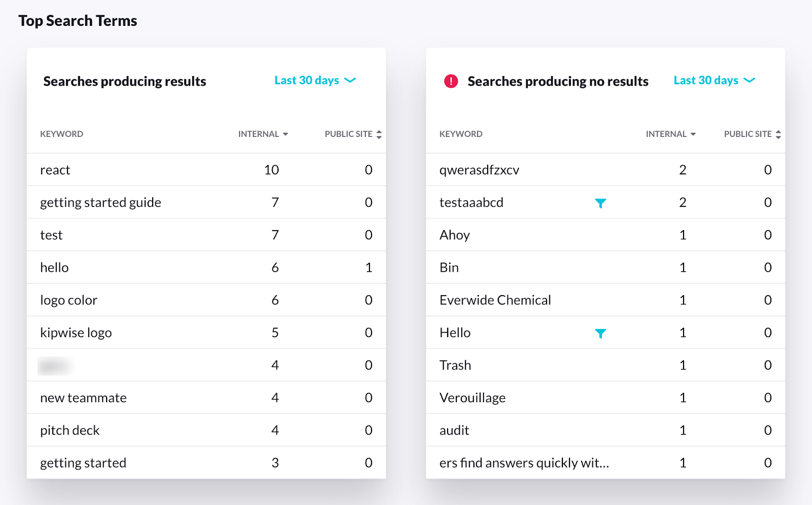Screen dimensions: 812x505
Task: Click the filter funnel icon next to Hello
Action: 601,333
